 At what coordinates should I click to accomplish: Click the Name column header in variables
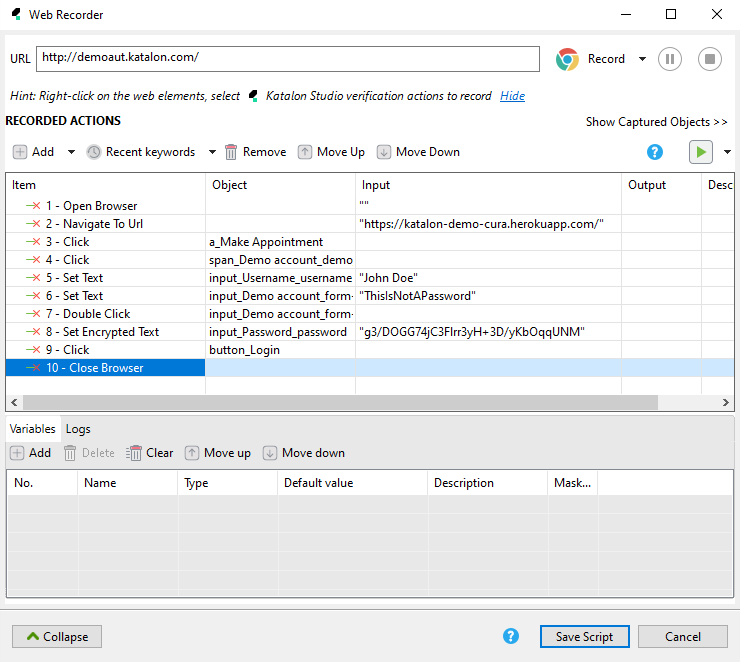[127, 483]
